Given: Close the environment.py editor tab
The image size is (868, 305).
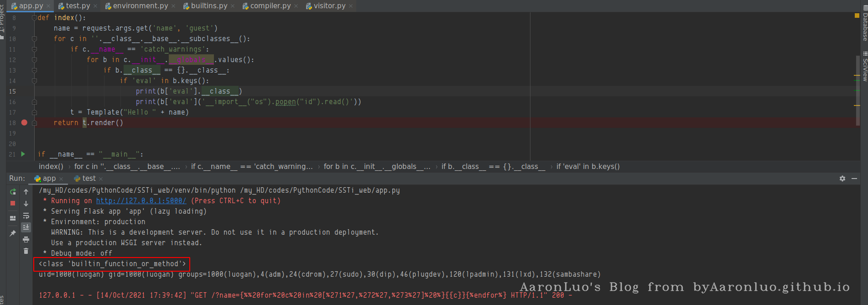Looking at the screenshot, I should coord(173,6).
